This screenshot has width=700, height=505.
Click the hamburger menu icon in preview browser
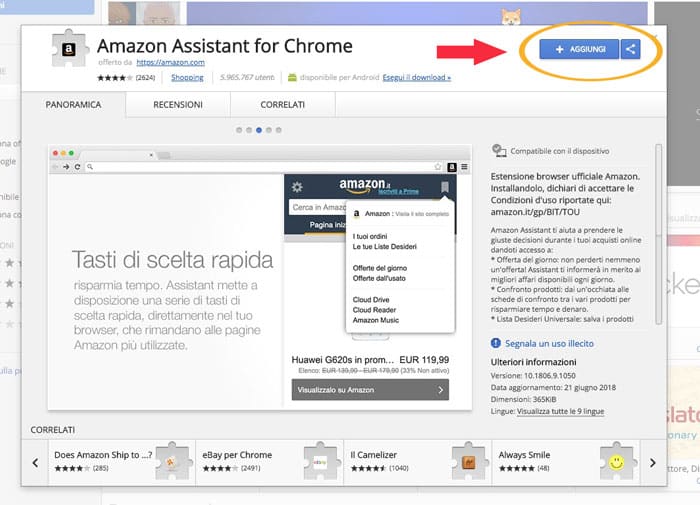pyautogui.click(x=464, y=167)
